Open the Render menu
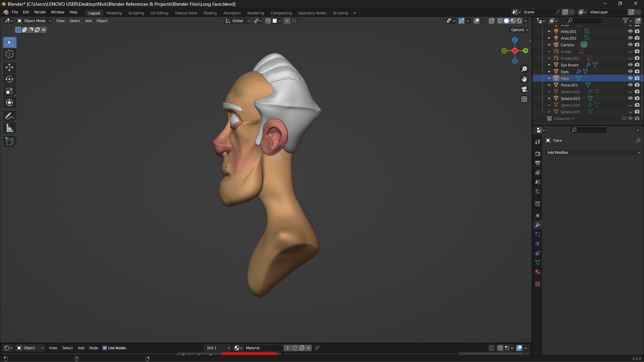This screenshot has width=644, height=362. point(40,12)
